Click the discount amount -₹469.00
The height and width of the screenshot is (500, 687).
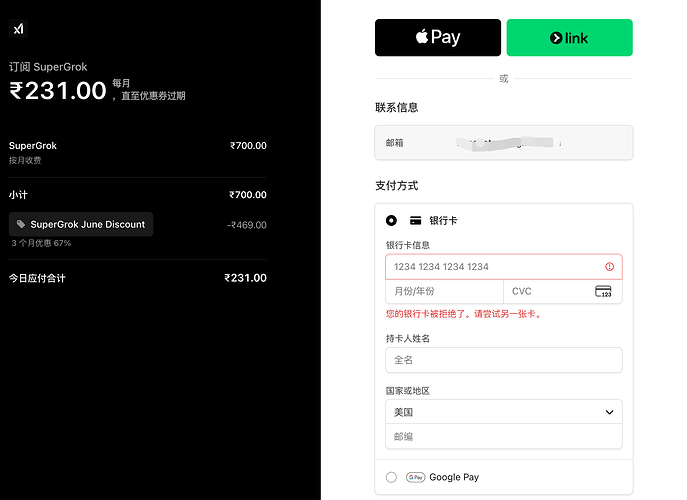click(247, 225)
